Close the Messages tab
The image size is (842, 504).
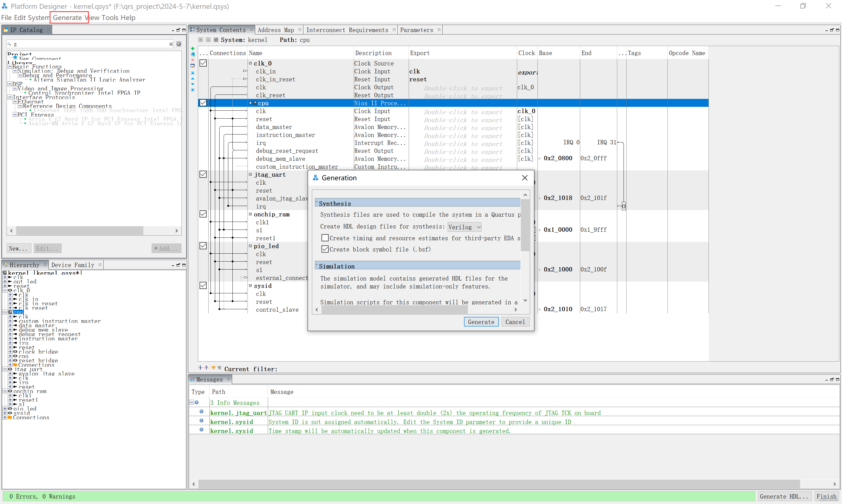coord(228,379)
